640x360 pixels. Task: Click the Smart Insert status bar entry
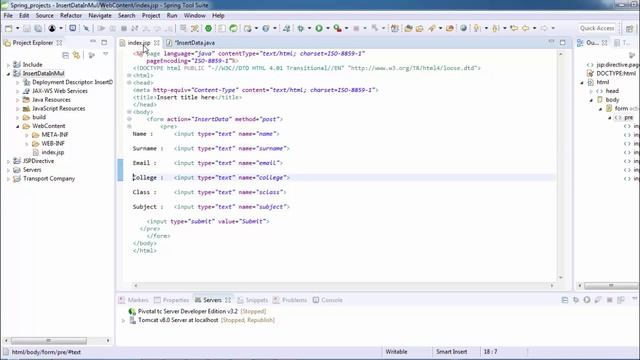pos(451,351)
